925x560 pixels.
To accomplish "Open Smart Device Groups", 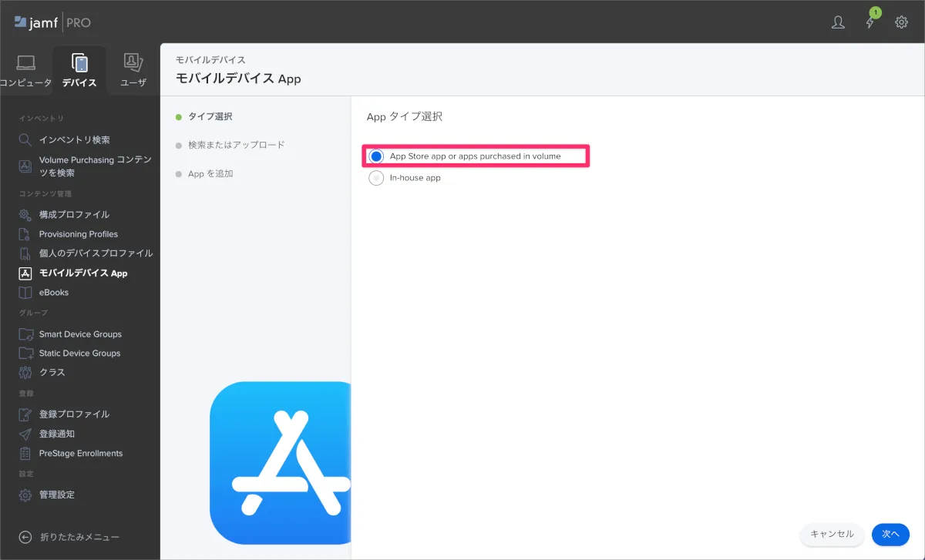I will (80, 334).
